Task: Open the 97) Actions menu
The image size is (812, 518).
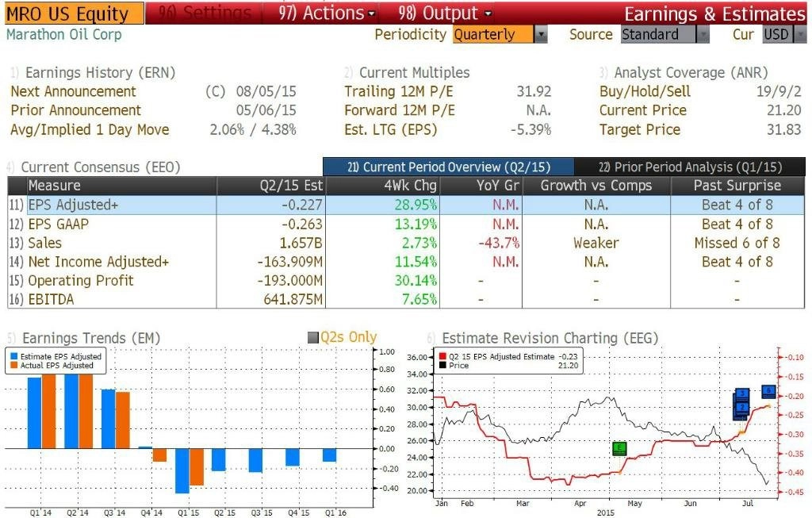Action: coord(327,13)
